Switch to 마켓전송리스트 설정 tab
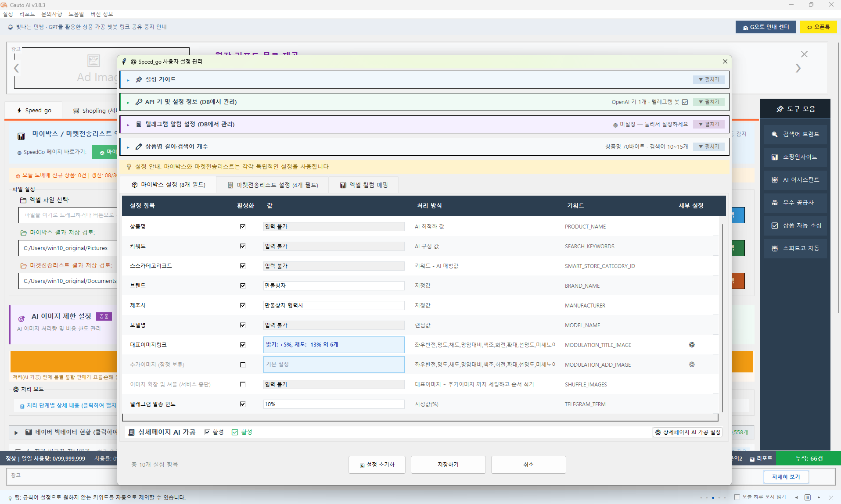Screen dimensions: 841x504 click(x=273, y=185)
